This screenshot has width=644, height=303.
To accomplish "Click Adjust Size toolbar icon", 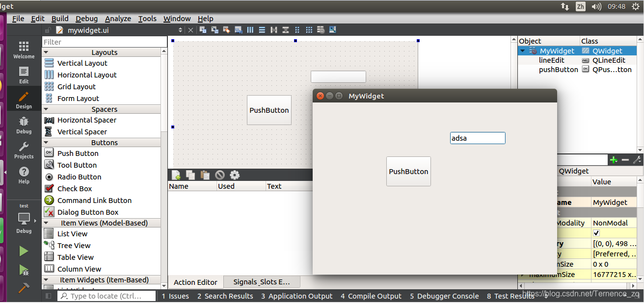I will point(332,30).
